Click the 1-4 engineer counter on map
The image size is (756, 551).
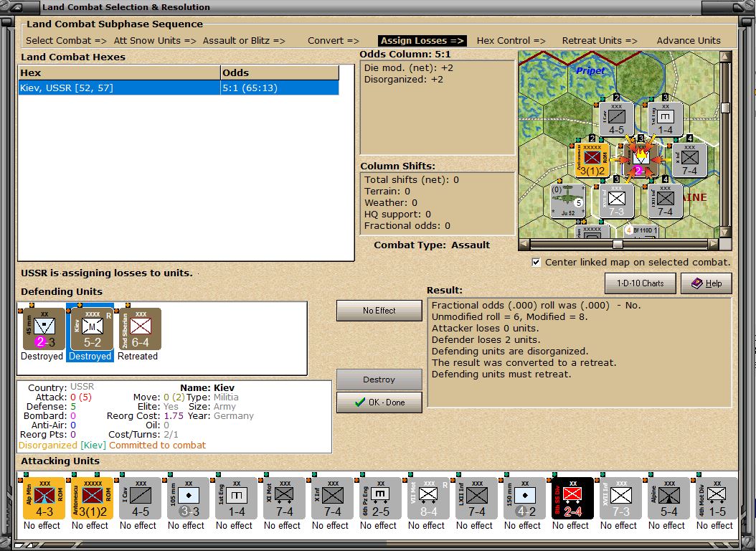(665, 118)
